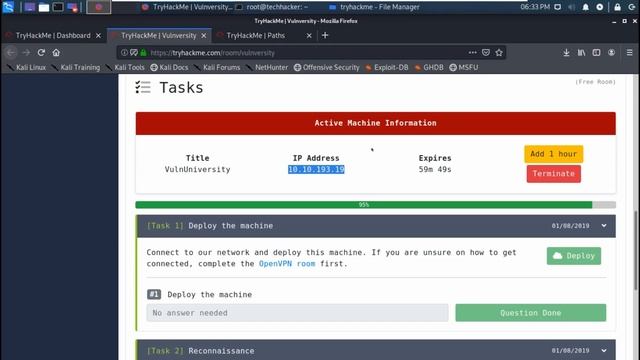This screenshot has height=360, width=640.
Task: Click the clock showing 06:33 PM
Action: [x=535, y=7]
